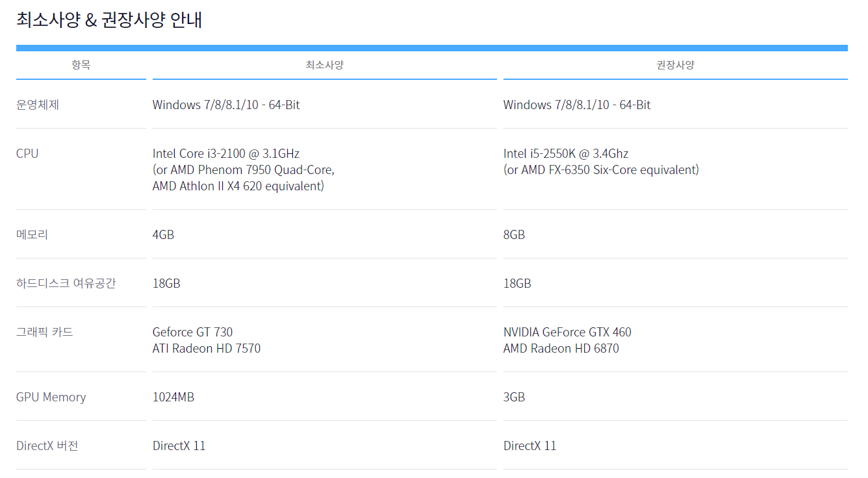Image resolution: width=868 pixels, height=478 pixels.
Task: Click the GPU Memory row label
Action: [51, 397]
